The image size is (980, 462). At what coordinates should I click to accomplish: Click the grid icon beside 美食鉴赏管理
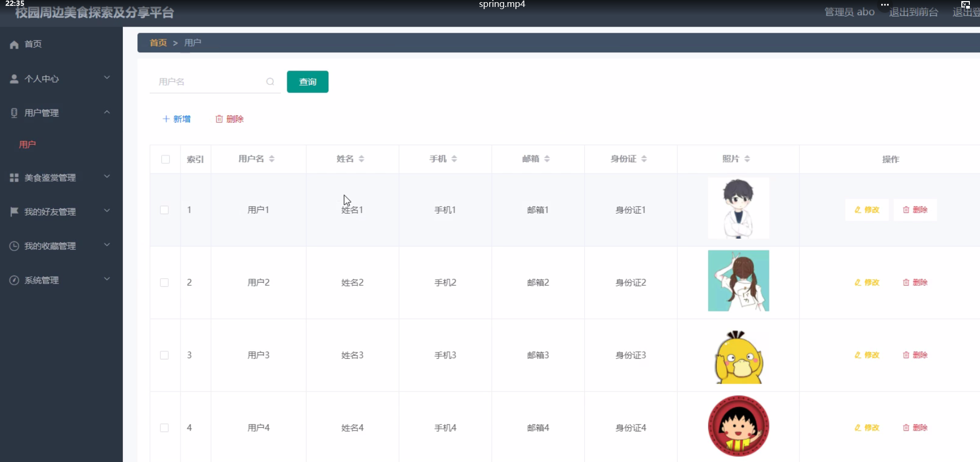click(x=14, y=177)
